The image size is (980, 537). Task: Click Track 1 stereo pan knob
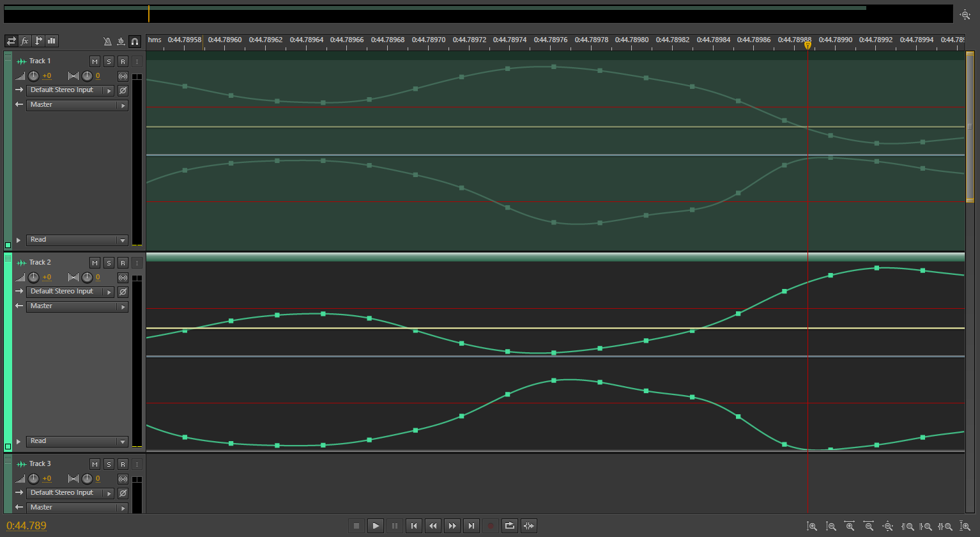[x=87, y=76]
